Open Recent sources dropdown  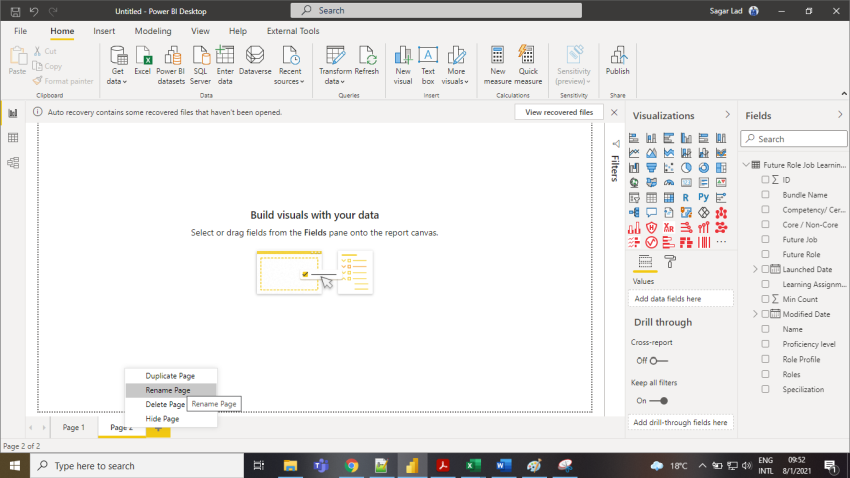(289, 65)
